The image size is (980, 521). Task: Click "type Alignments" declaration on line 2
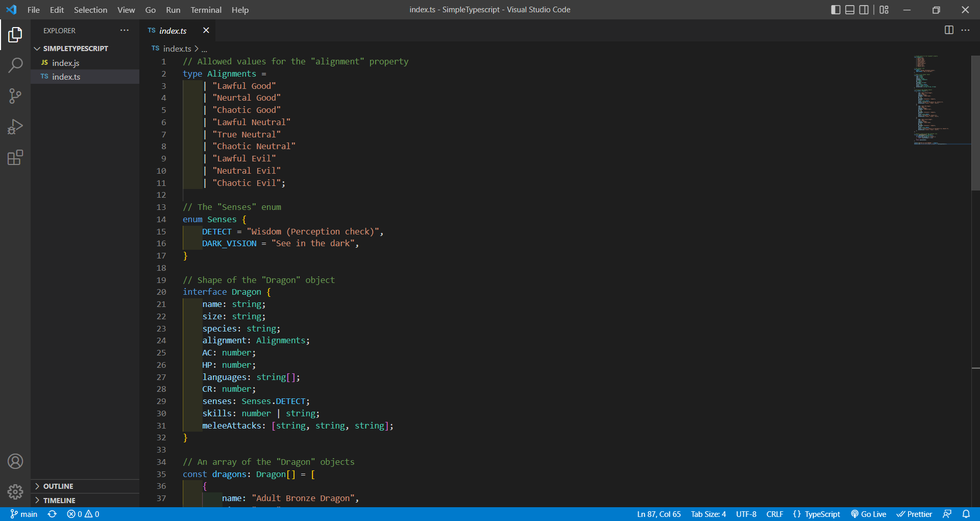(219, 74)
